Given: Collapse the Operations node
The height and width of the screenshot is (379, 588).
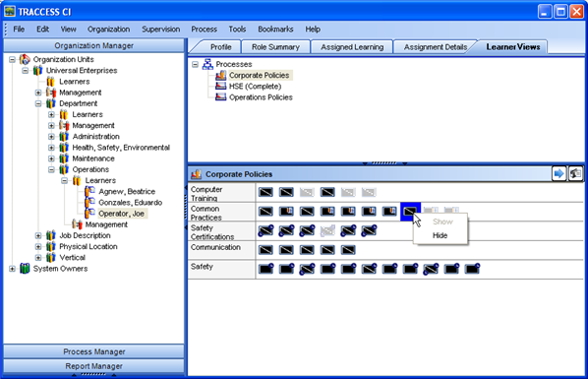Looking at the screenshot, I should 51,169.
